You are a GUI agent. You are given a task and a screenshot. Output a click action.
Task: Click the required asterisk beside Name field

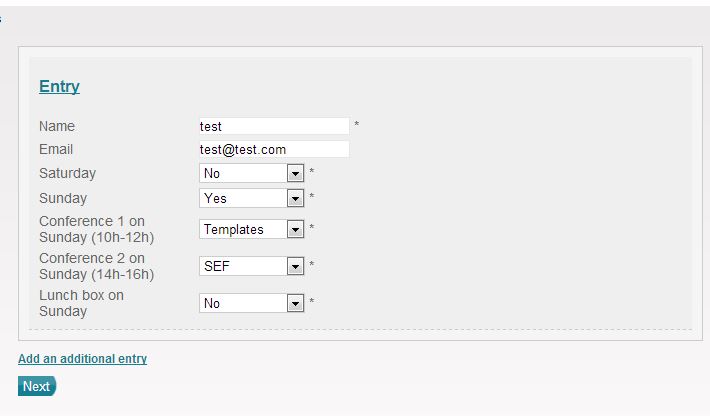(357, 126)
